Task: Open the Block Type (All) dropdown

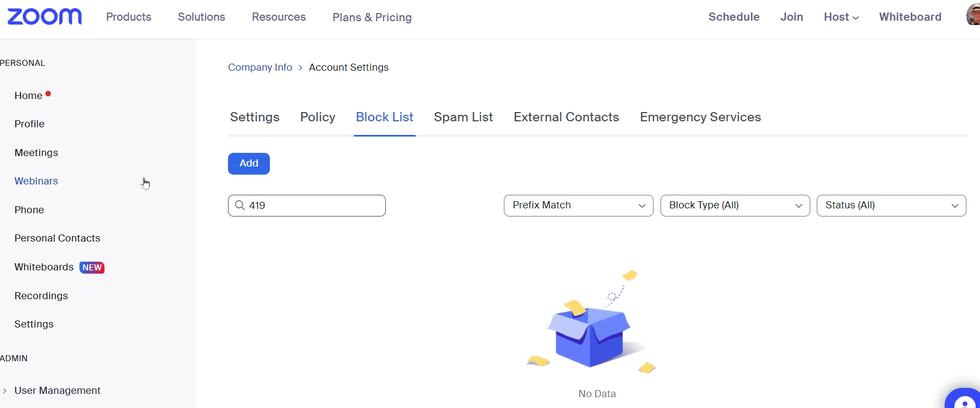Action: pyautogui.click(x=735, y=206)
